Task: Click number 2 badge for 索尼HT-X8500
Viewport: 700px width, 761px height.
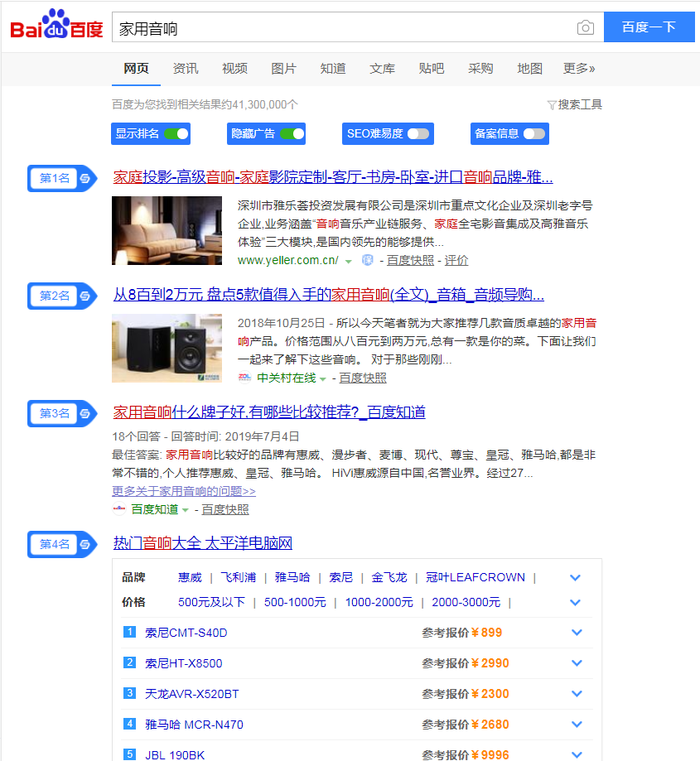Action: 129,662
